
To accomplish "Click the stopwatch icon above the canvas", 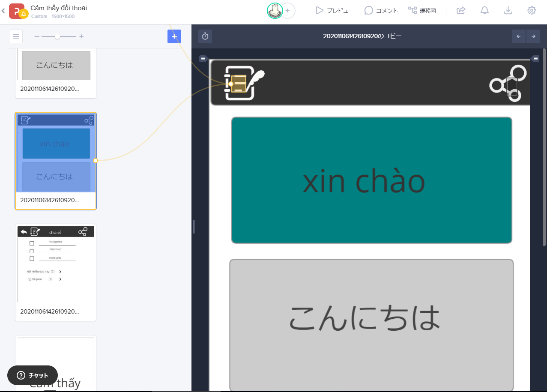I will [205, 36].
